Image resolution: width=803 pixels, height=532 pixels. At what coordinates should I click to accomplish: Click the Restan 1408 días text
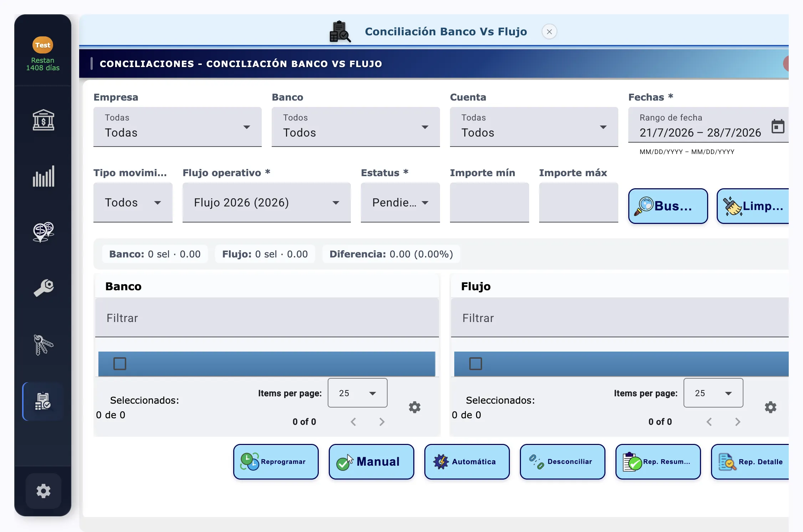pyautogui.click(x=43, y=64)
